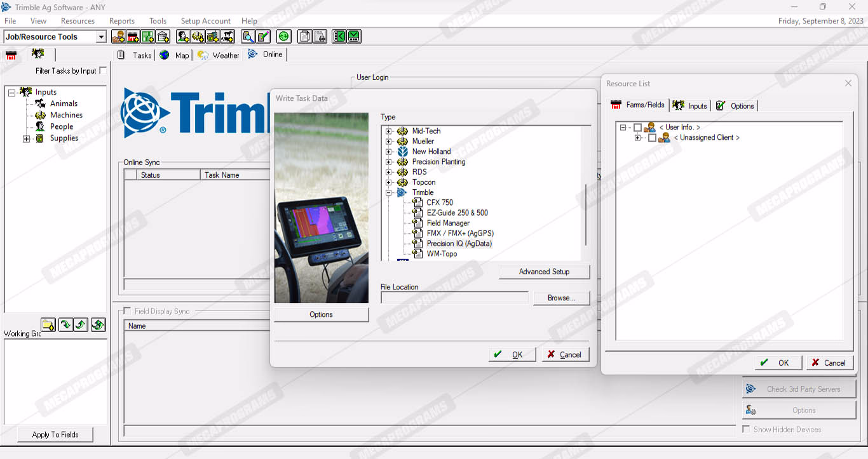Click the add client toolbar icon
This screenshot has height=459, width=868.
(x=118, y=37)
